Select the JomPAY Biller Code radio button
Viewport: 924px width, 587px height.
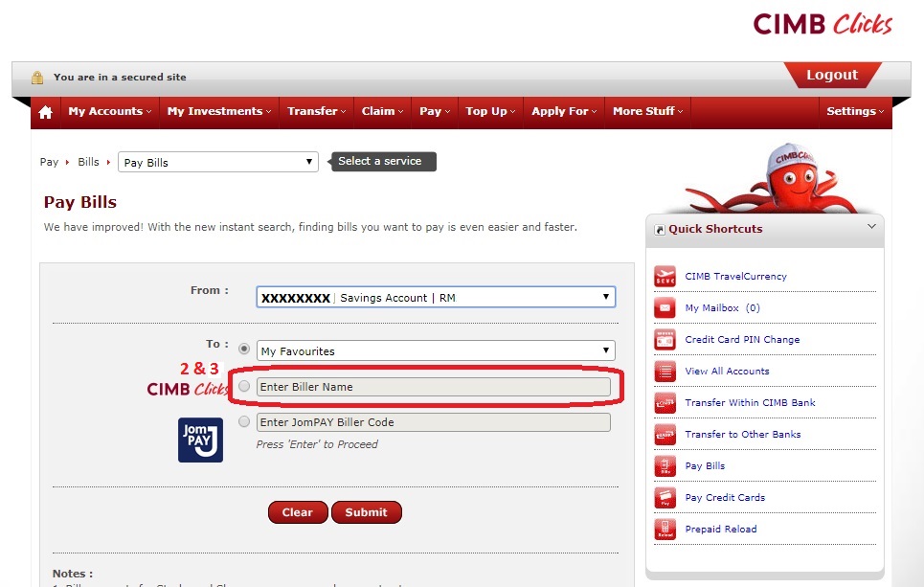[244, 422]
